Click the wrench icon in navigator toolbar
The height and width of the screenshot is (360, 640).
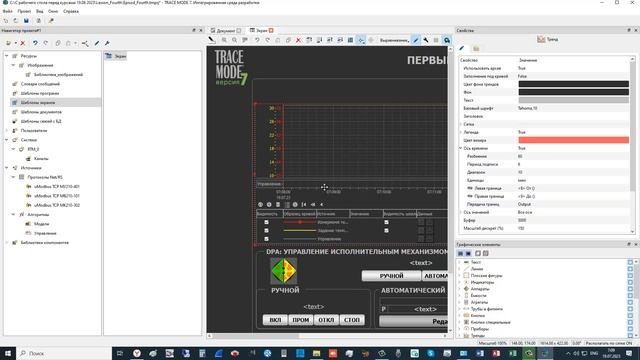click(x=107, y=43)
